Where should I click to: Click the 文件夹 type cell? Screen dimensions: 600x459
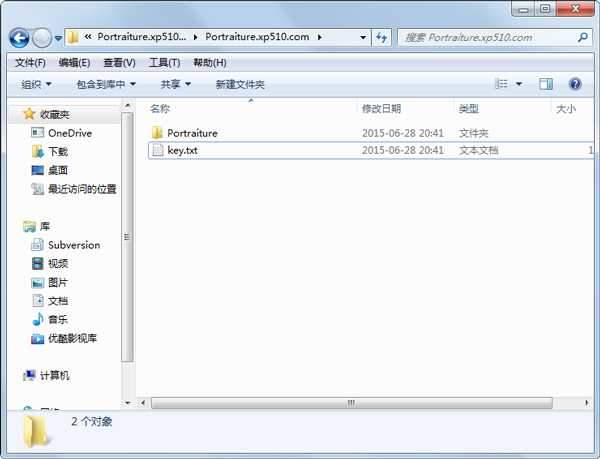point(474,133)
